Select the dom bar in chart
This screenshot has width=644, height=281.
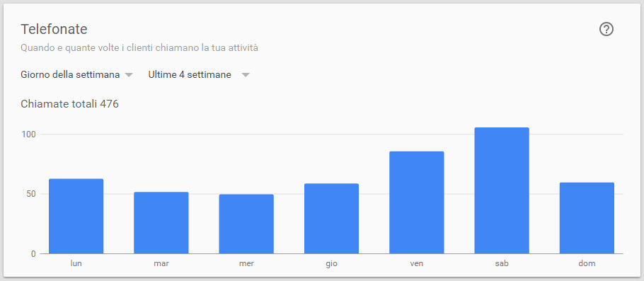point(587,218)
